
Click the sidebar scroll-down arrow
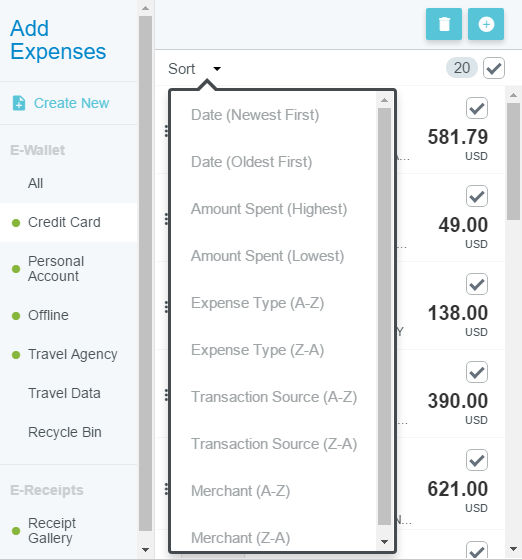(145, 550)
